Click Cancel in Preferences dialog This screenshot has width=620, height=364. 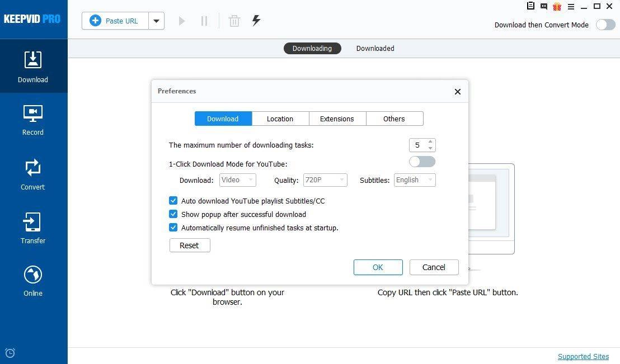pyautogui.click(x=434, y=268)
